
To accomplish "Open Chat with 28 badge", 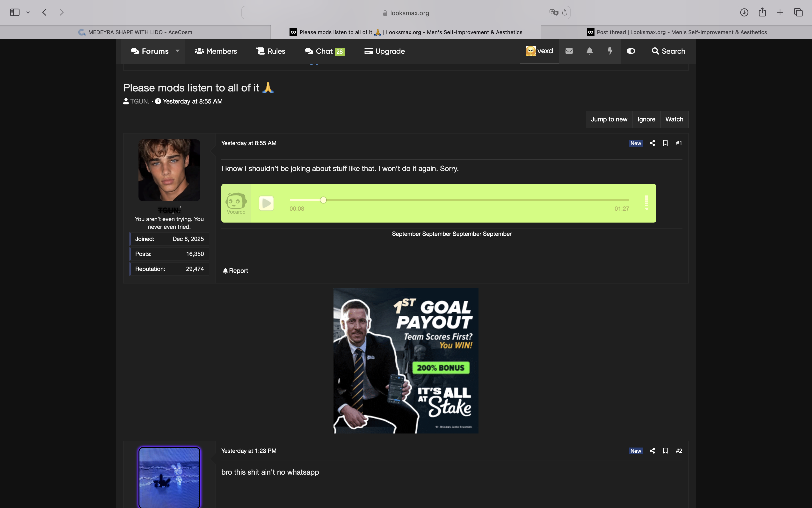I will click(x=325, y=51).
